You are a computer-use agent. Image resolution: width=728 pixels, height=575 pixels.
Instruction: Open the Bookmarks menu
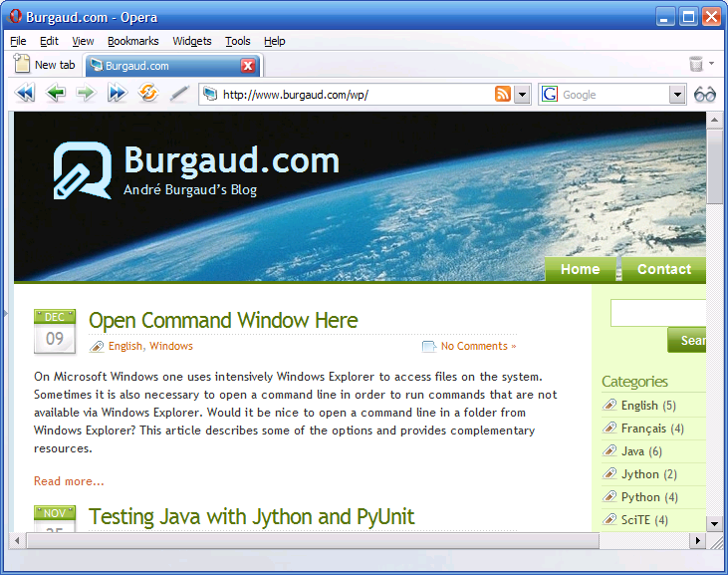(132, 41)
